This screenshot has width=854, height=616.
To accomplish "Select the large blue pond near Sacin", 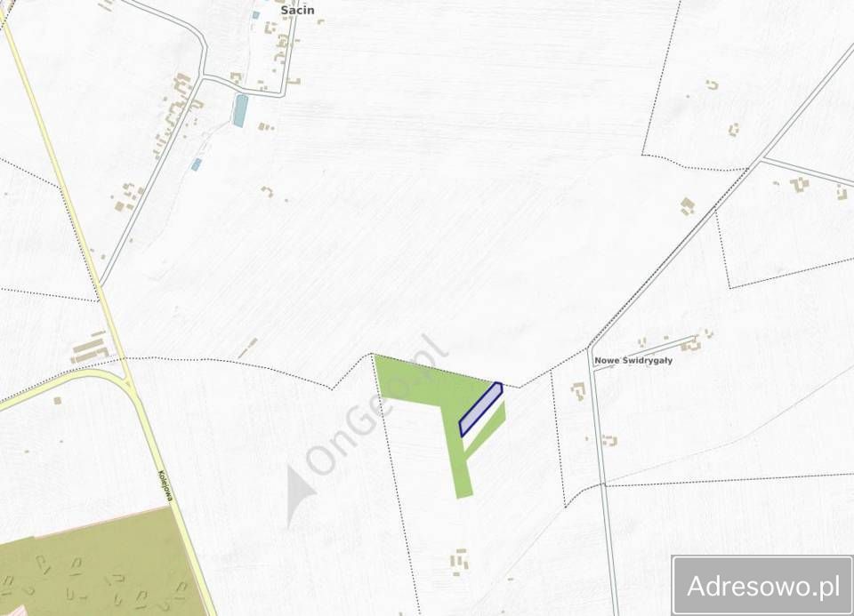I will (x=239, y=110).
